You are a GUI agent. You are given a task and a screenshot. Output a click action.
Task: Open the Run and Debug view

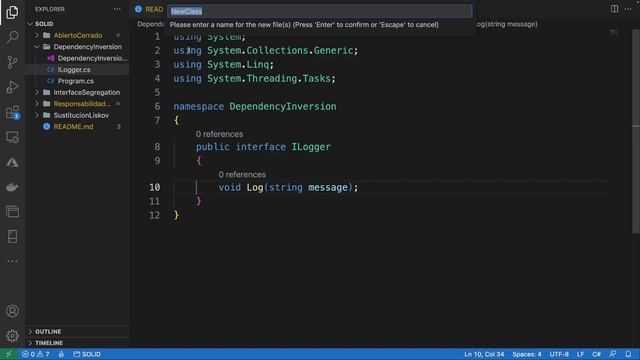tap(12, 87)
